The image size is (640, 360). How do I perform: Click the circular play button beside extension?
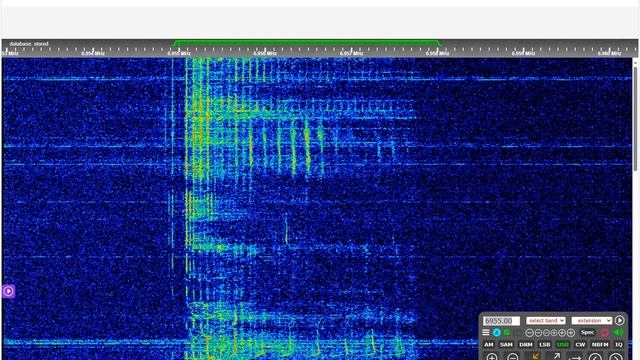tap(620, 320)
